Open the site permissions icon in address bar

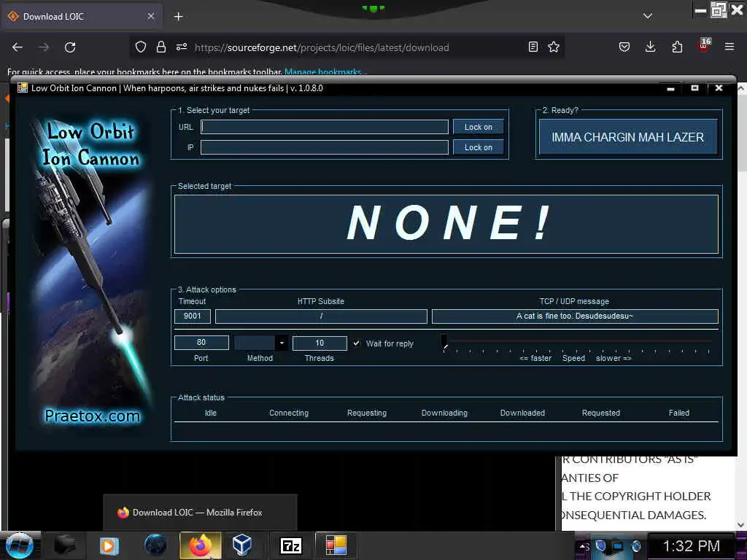click(x=182, y=47)
